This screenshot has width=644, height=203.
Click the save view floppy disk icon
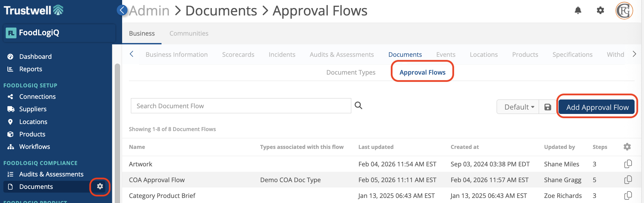click(548, 107)
